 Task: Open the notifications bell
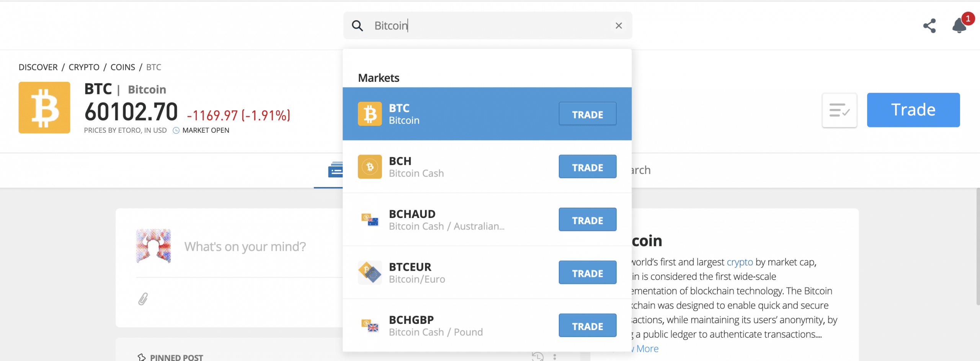(959, 26)
